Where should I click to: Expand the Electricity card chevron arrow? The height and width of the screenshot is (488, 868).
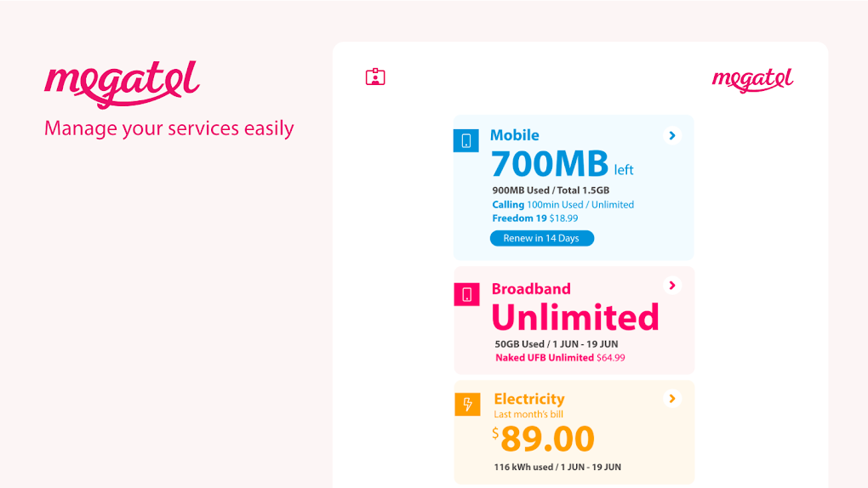(x=672, y=398)
